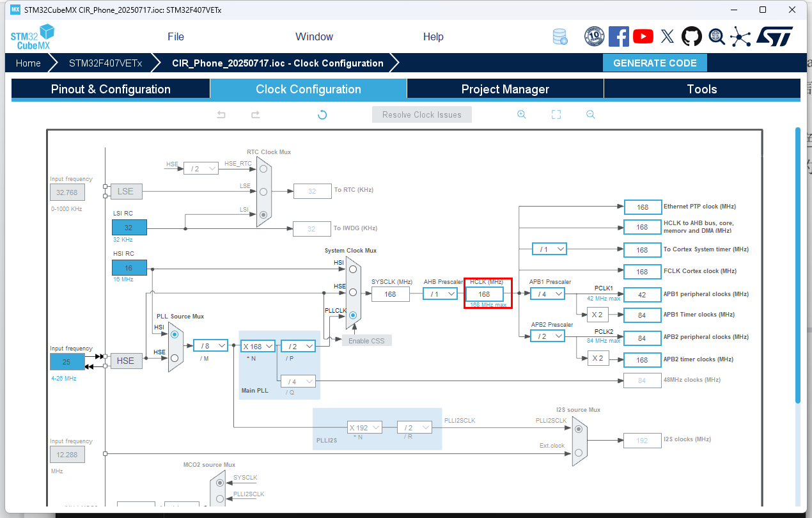Select the Clock Configuration tab
This screenshot has height=518, width=812.
click(x=308, y=89)
